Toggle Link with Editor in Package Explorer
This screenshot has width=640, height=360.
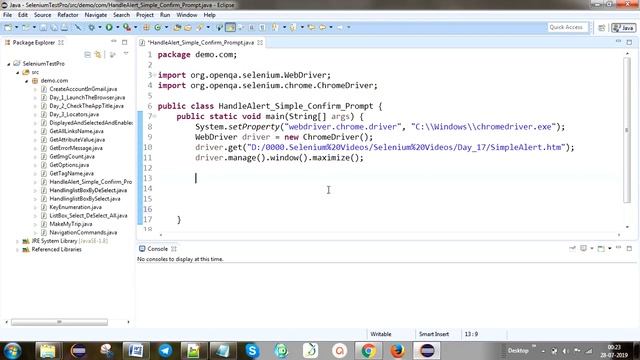(98, 54)
